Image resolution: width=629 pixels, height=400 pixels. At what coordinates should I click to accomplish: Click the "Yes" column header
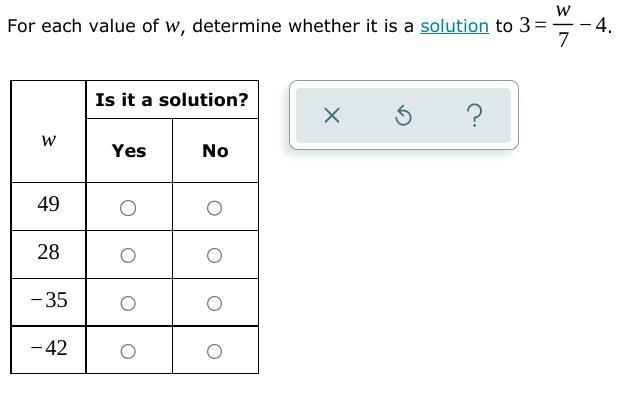click(x=129, y=151)
